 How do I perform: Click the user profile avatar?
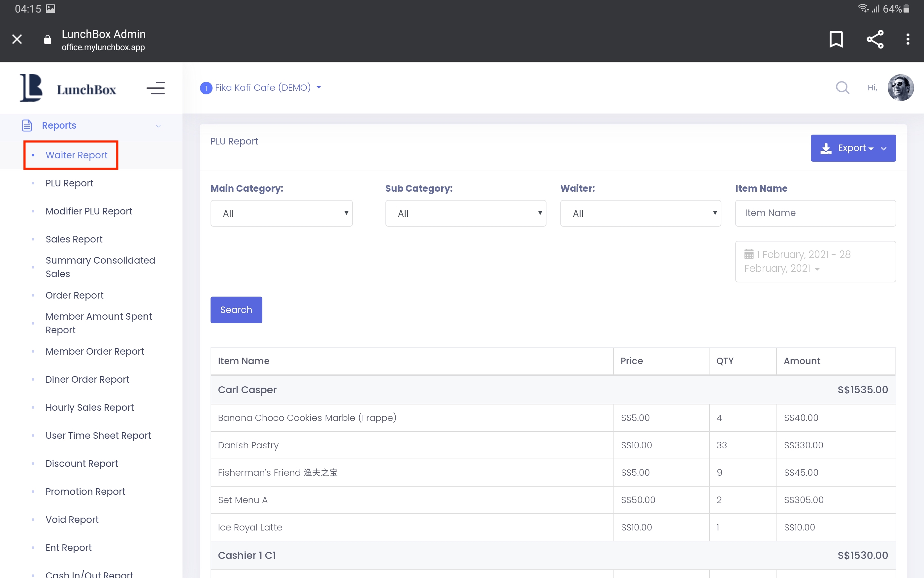point(900,87)
